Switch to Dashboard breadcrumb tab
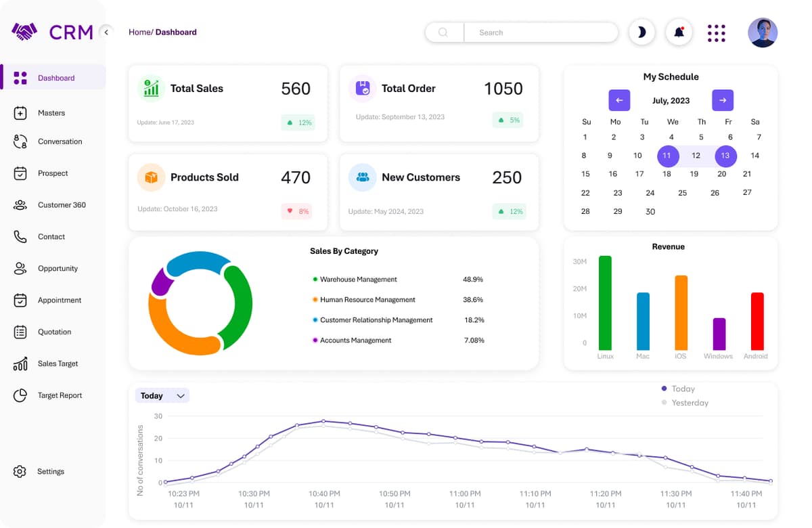 pyautogui.click(x=176, y=32)
